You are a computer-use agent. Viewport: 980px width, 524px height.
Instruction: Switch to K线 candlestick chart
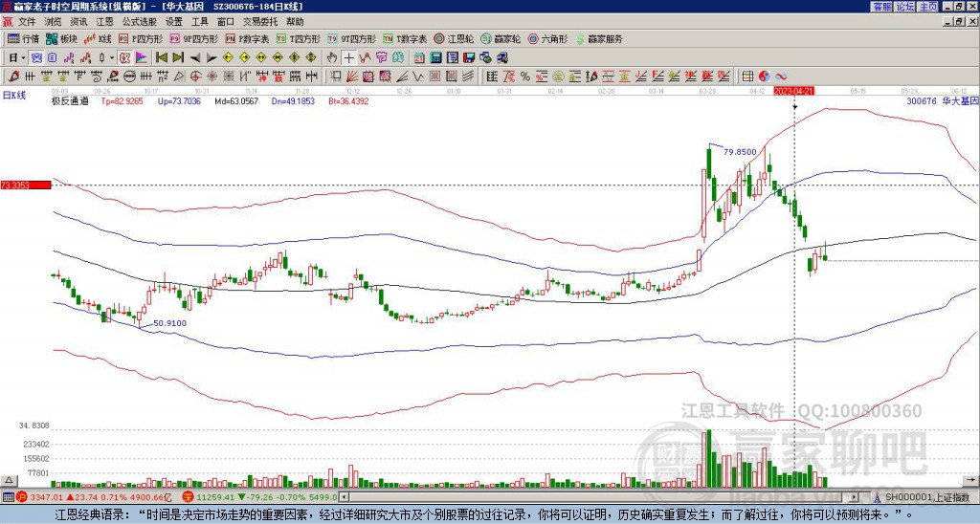pyautogui.click(x=98, y=38)
